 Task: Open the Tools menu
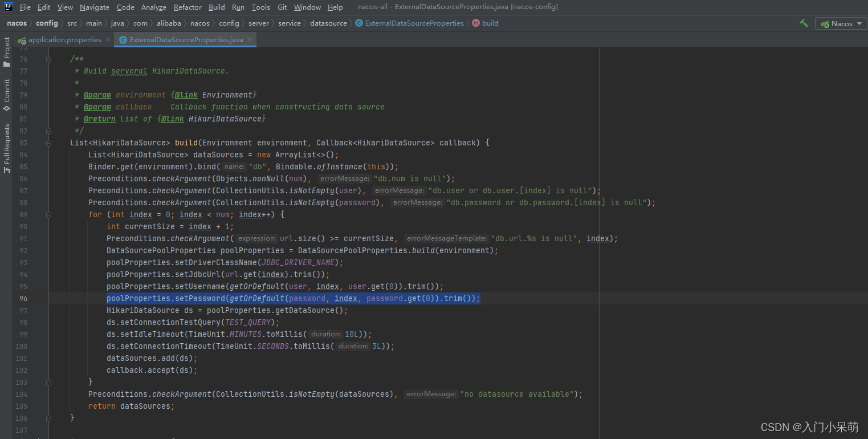(x=260, y=7)
